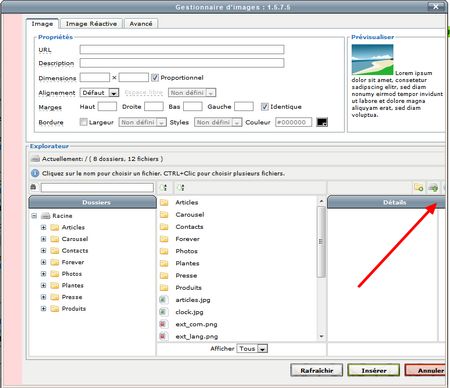Click into the URL input field

tap(182, 50)
